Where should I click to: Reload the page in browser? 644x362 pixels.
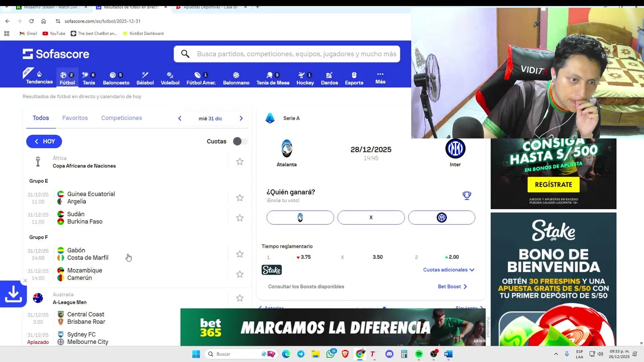click(x=31, y=21)
